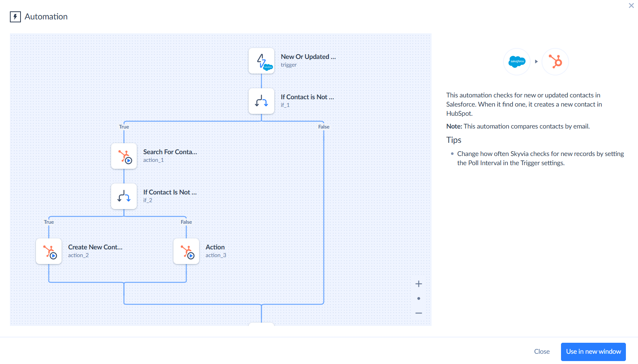
Task: Zoom in the diagram with plus button
Action: (418, 284)
